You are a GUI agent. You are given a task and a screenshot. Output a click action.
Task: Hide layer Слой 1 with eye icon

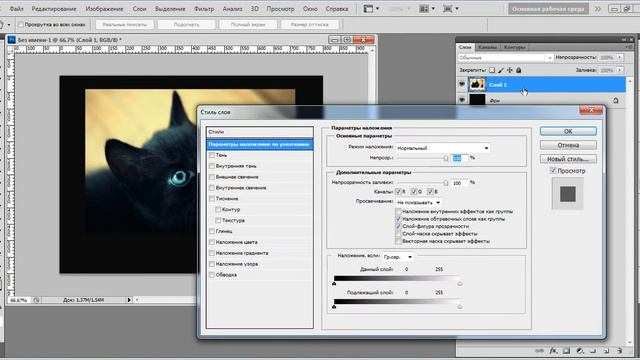click(x=462, y=84)
